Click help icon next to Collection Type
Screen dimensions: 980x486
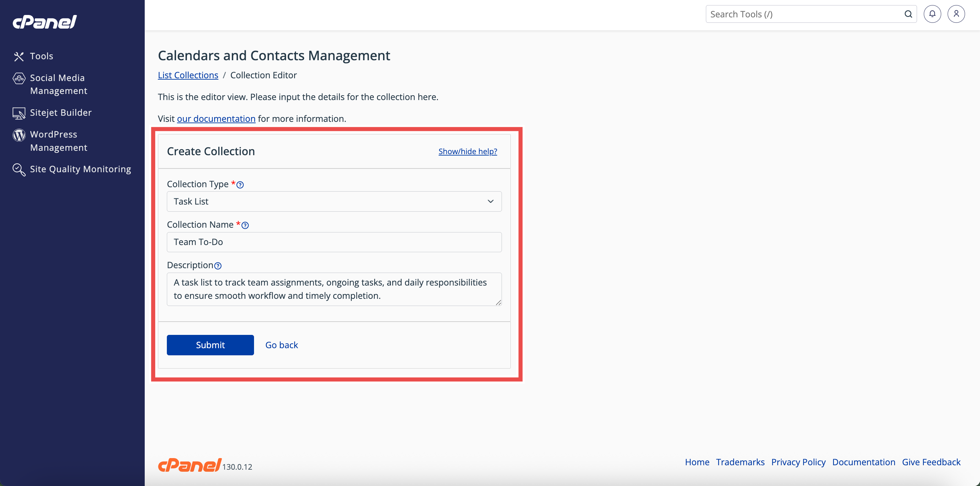(240, 185)
